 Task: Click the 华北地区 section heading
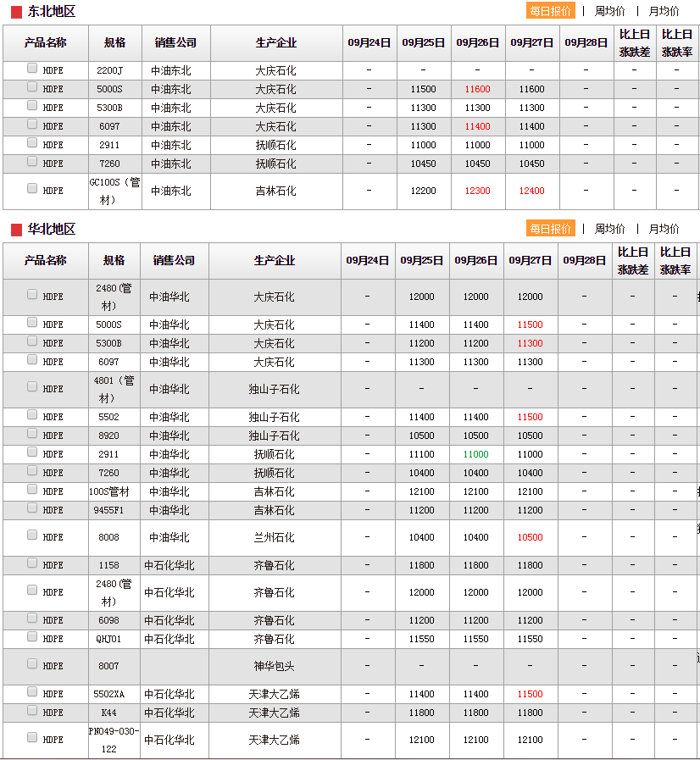point(52,230)
